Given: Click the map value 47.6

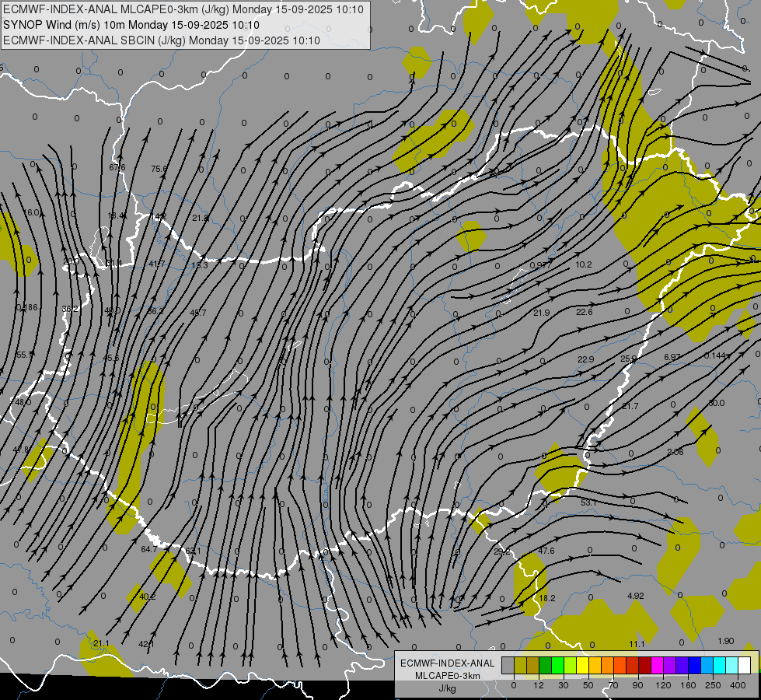Looking at the screenshot, I should click(546, 551).
